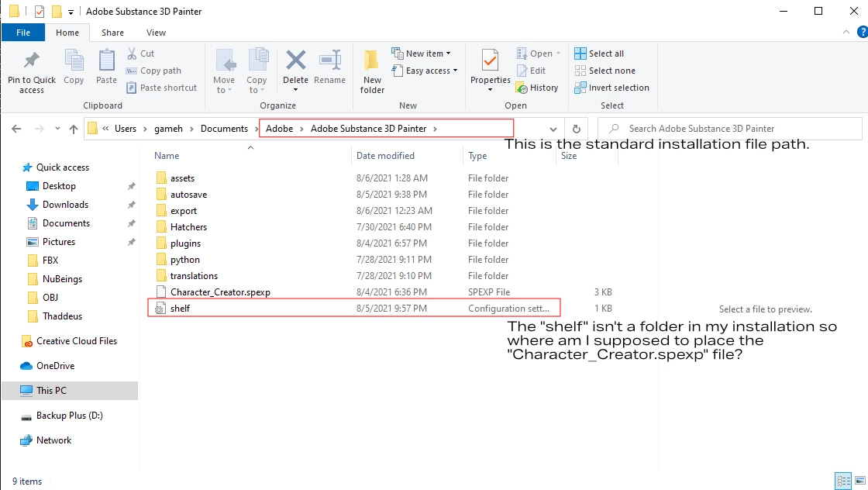Open the Easy access dropdown
The height and width of the screenshot is (490, 868).
click(x=425, y=71)
